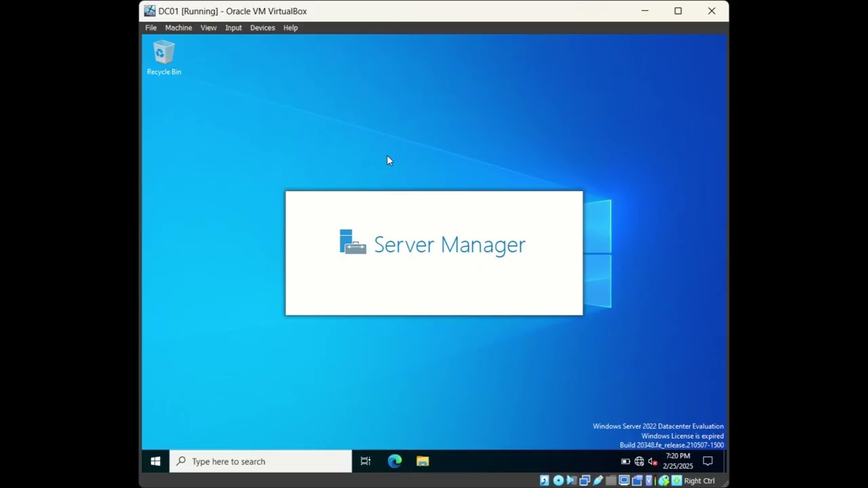Click the battery icon in system tray

[x=625, y=462]
